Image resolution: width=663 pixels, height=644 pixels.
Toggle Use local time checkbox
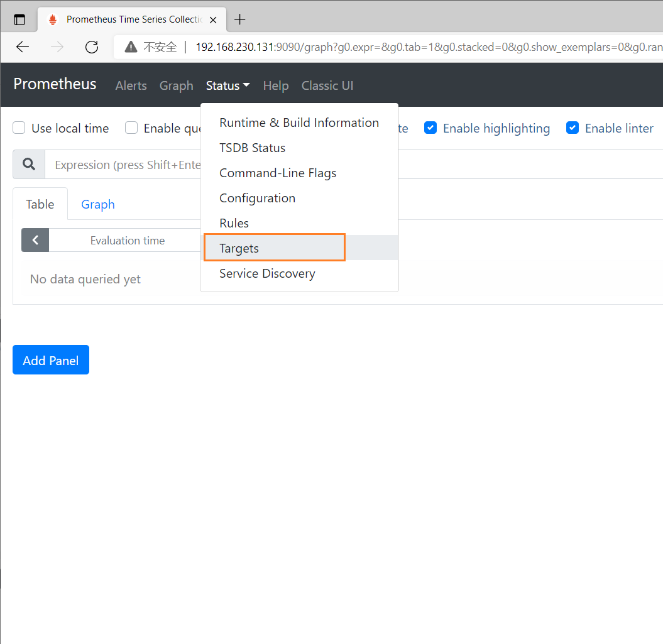[19, 128]
